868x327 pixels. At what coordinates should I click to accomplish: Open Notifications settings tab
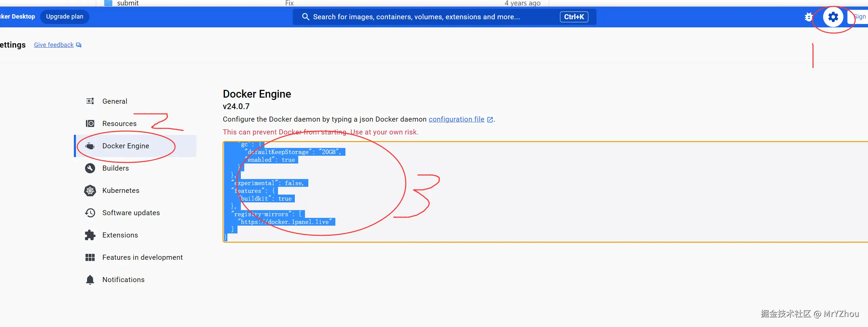pyautogui.click(x=136, y=279)
